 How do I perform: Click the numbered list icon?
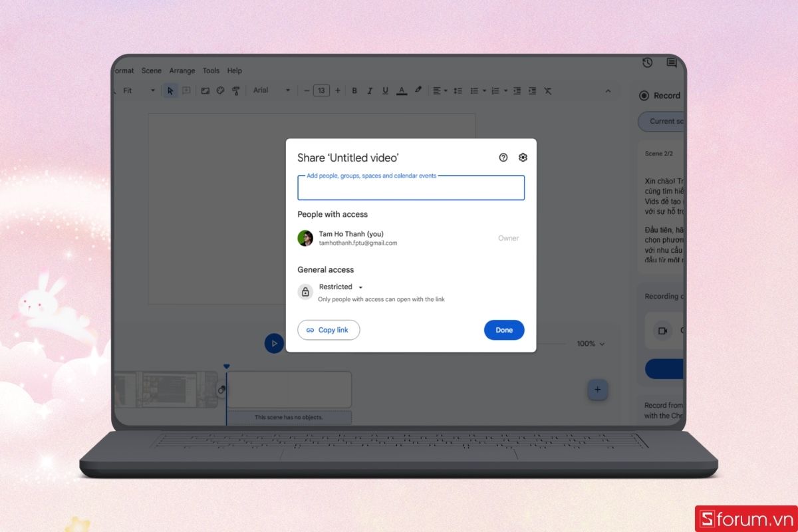[x=495, y=90]
